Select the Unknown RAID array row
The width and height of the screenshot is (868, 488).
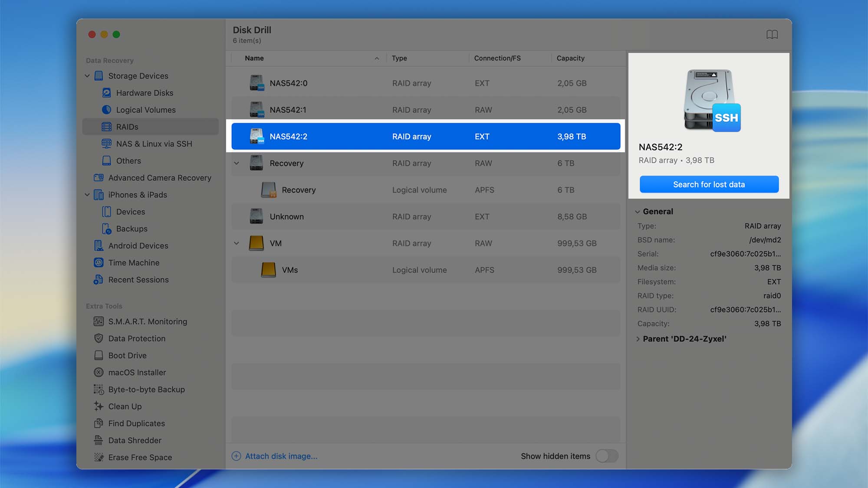(426, 216)
